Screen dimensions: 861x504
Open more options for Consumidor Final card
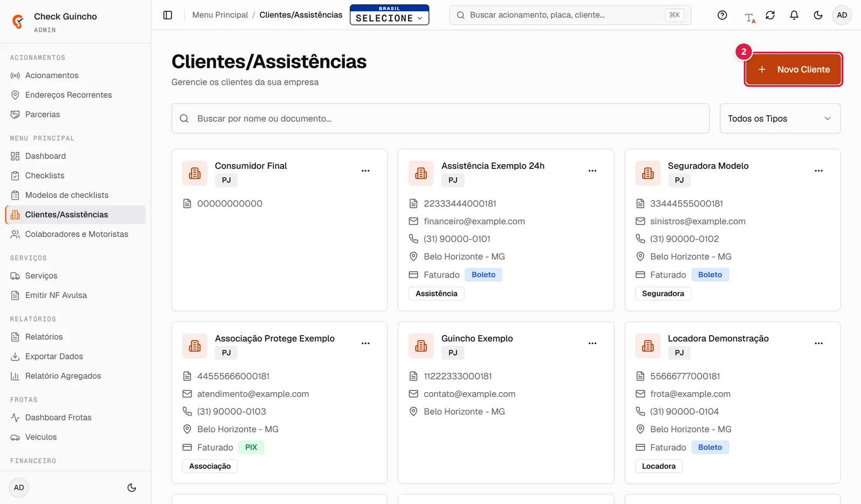click(365, 171)
